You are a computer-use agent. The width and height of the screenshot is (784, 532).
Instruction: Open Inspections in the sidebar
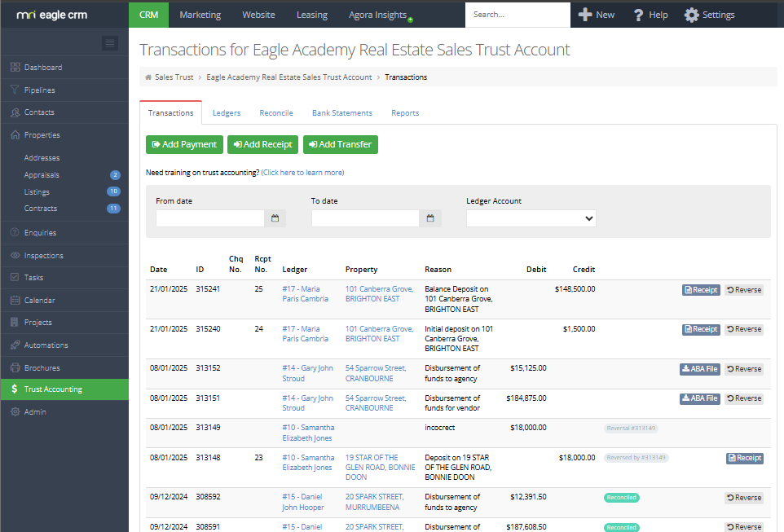[43, 256]
